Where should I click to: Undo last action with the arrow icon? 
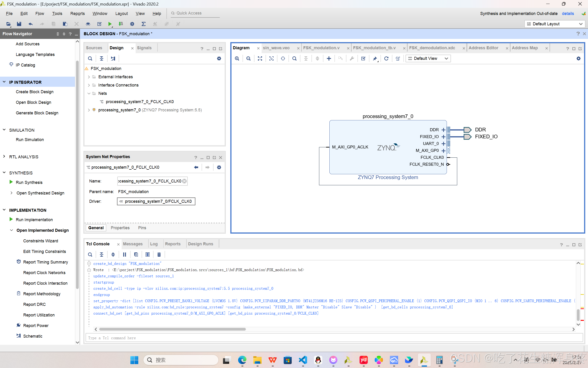tap(30, 24)
